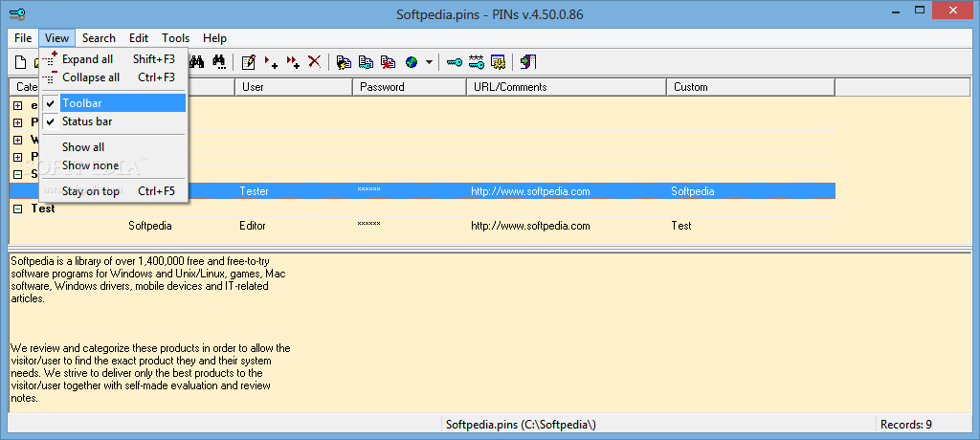Viewport: 980px width, 440px height.
Task: Click the Test custom cell in Editor row
Action: click(681, 226)
